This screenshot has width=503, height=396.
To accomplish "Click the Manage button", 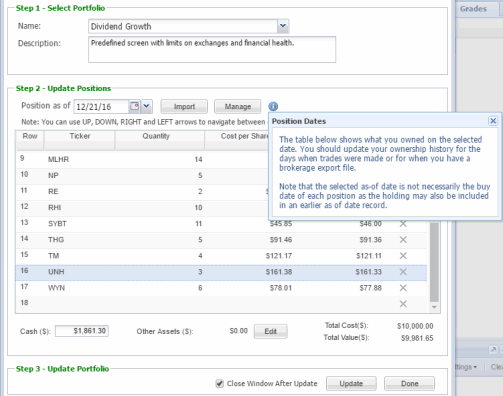I will tap(238, 106).
